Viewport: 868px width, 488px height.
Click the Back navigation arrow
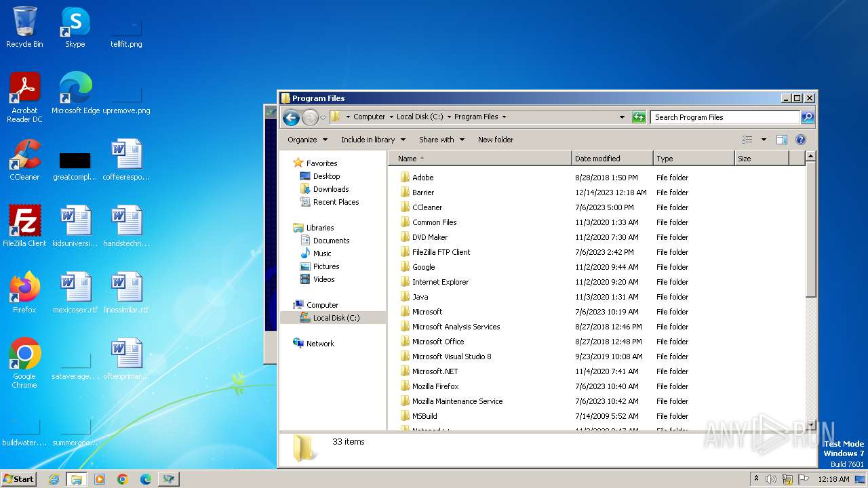(292, 117)
